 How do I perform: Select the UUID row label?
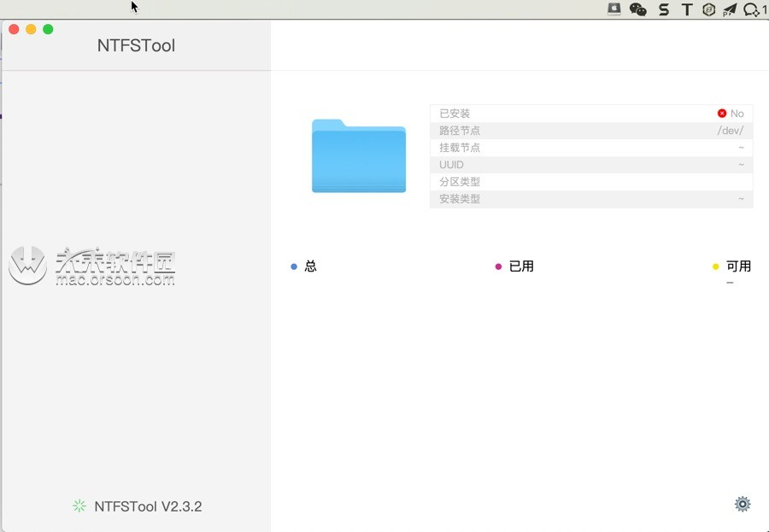[451, 165]
